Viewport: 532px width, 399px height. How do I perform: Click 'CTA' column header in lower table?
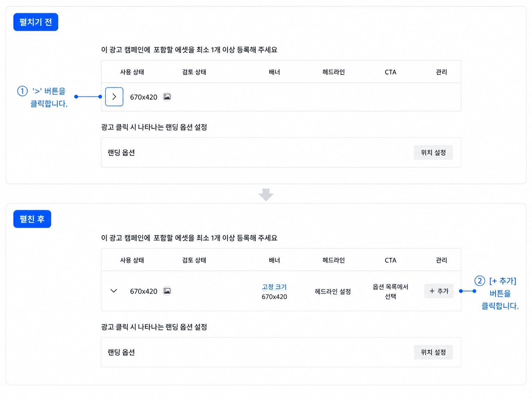pos(391,260)
